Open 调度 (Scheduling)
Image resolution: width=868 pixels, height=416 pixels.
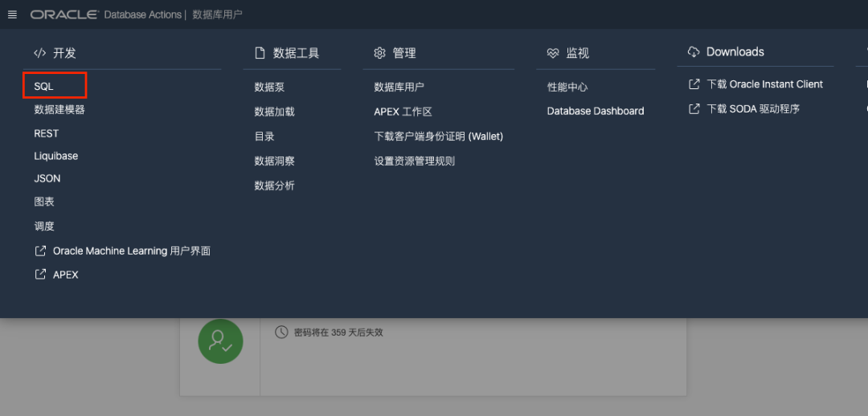pos(44,226)
